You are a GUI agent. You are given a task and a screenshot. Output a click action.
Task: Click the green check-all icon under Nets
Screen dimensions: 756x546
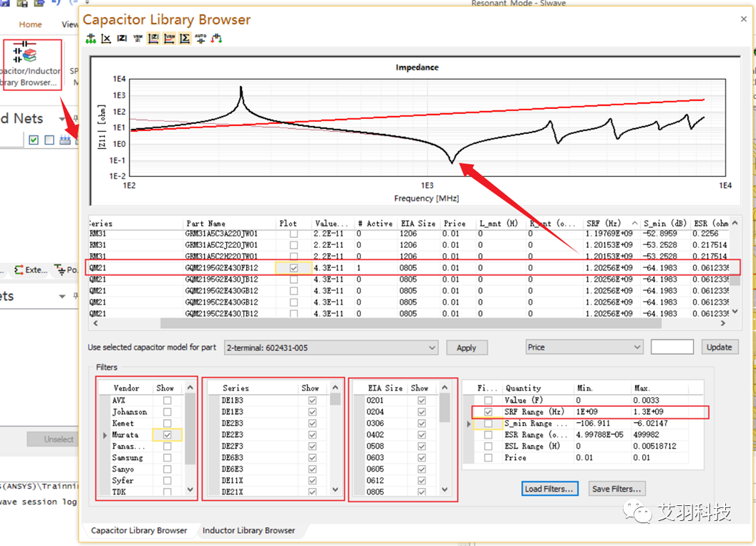(34, 140)
